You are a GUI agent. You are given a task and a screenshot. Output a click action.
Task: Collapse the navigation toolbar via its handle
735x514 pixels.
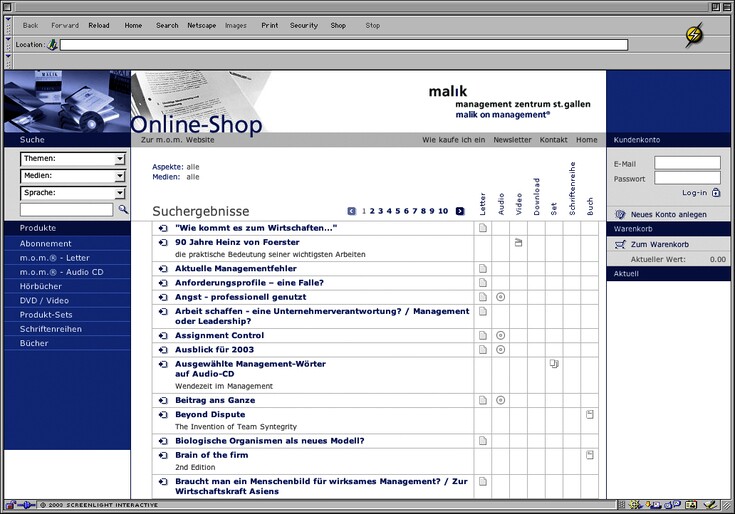tap(8, 26)
